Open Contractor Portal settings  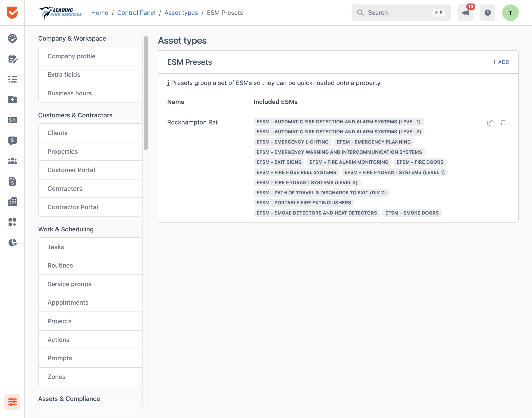(x=90, y=207)
